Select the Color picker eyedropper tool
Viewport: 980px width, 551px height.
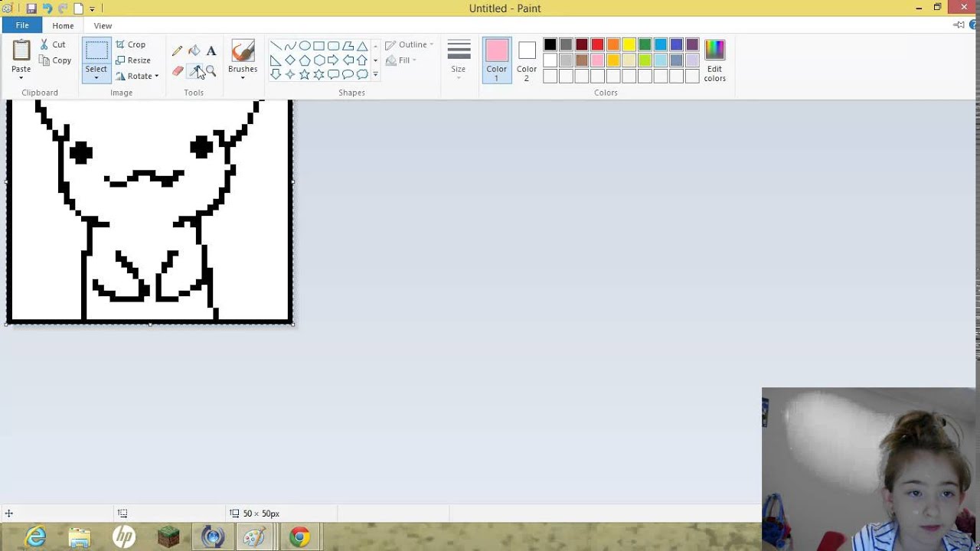194,71
